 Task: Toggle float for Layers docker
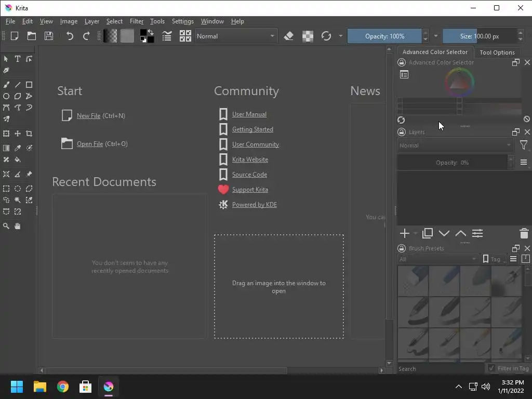coord(516,132)
